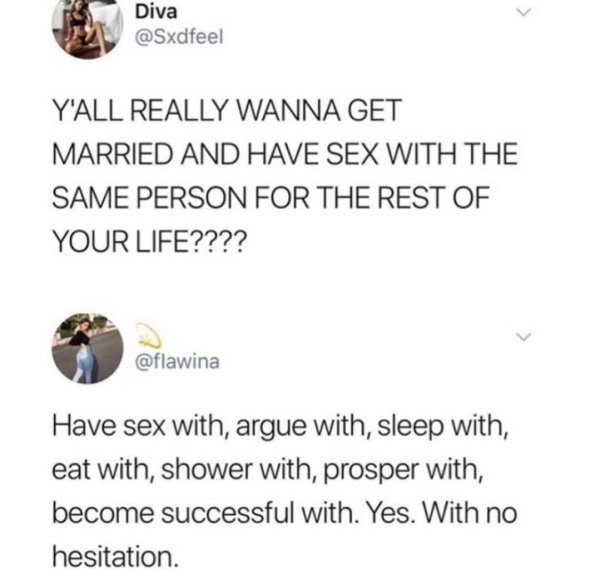Open the @flawina handle link
The width and height of the screenshot is (600, 576).
tap(178, 361)
